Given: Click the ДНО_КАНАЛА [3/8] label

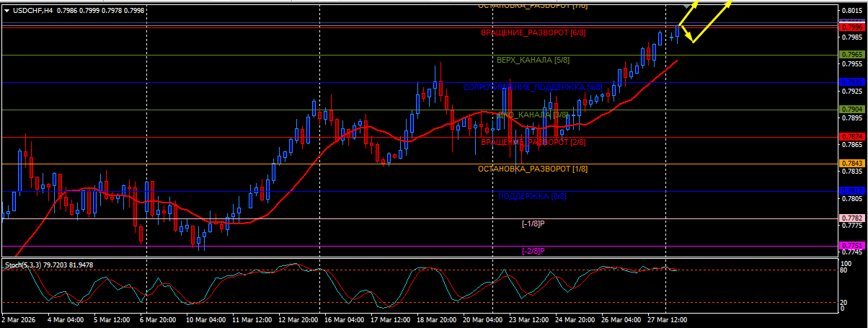Looking at the screenshot, I should 534,115.
